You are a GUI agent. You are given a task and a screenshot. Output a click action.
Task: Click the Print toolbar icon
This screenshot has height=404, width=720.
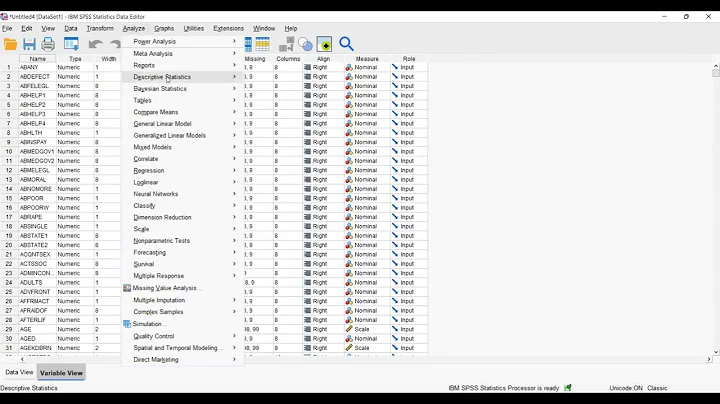[48, 45]
